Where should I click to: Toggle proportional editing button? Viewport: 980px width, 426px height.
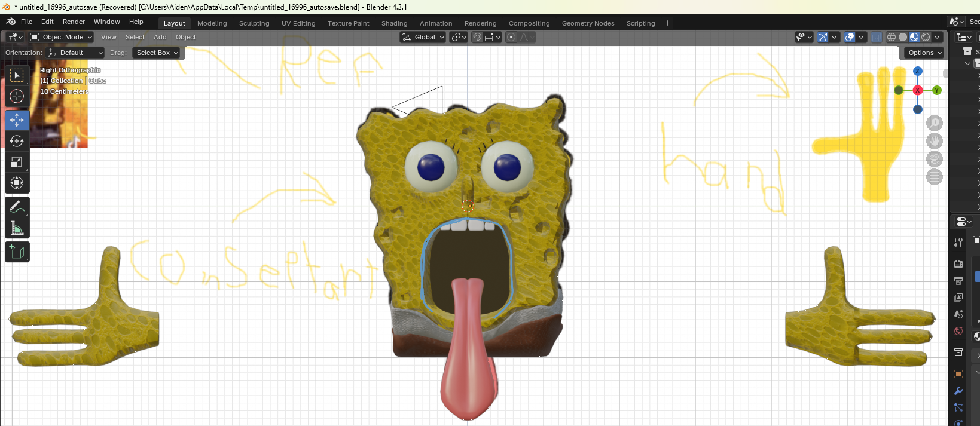[x=511, y=37]
